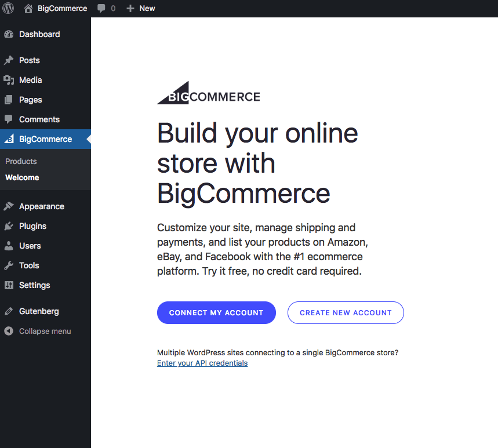Open Tools using the wrench icon
The height and width of the screenshot is (448, 498).
tap(10, 265)
